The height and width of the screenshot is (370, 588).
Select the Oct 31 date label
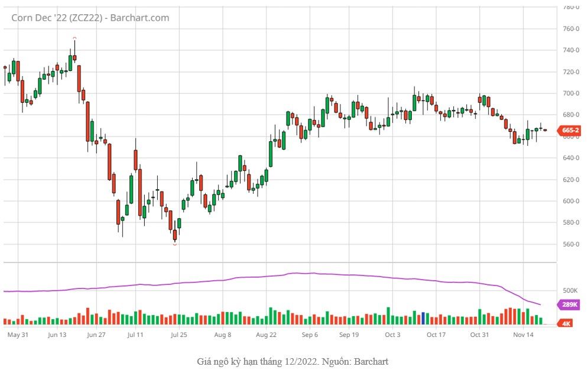coord(480,335)
